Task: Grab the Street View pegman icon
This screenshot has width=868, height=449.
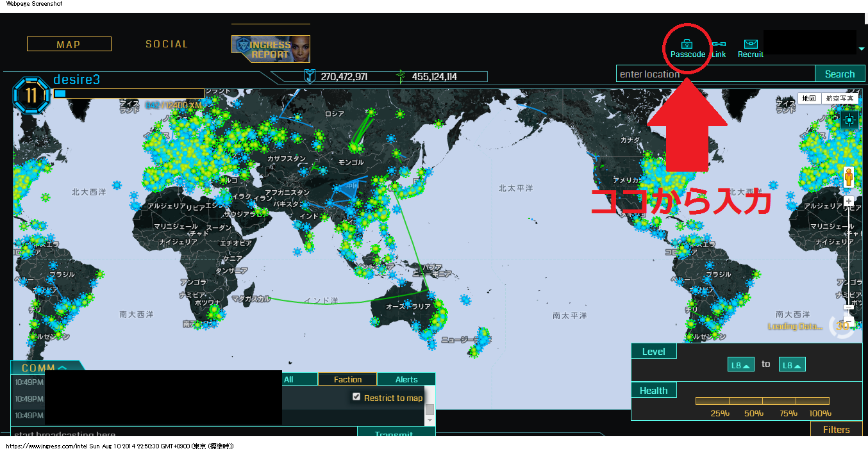Action: (x=847, y=176)
